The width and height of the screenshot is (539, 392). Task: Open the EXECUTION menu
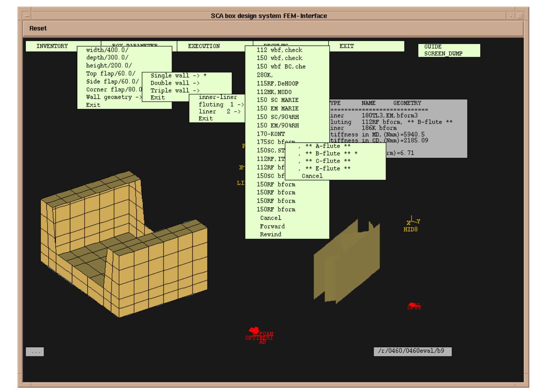[x=204, y=46]
